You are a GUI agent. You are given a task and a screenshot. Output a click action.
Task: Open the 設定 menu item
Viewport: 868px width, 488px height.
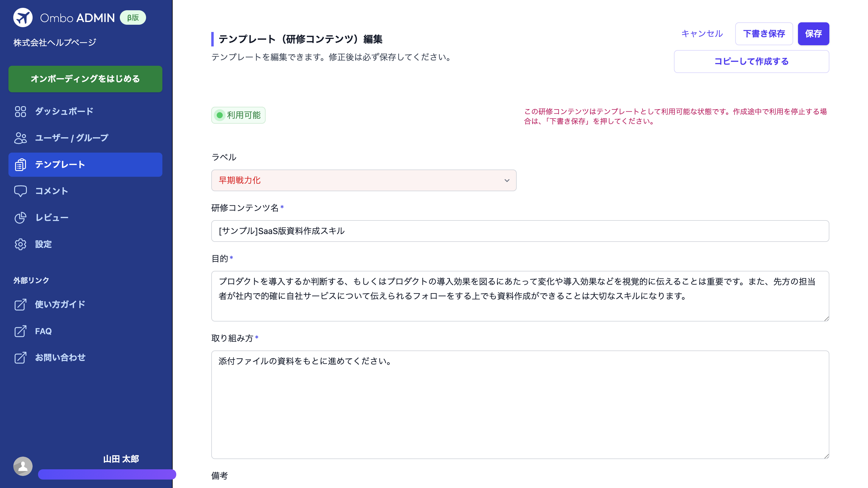pos(85,244)
